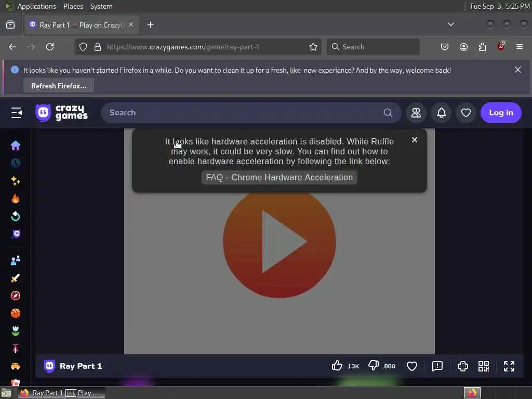Screen dimensions: 532x399
Task: Open the My favorites heart in the header
Action: tap(466, 113)
